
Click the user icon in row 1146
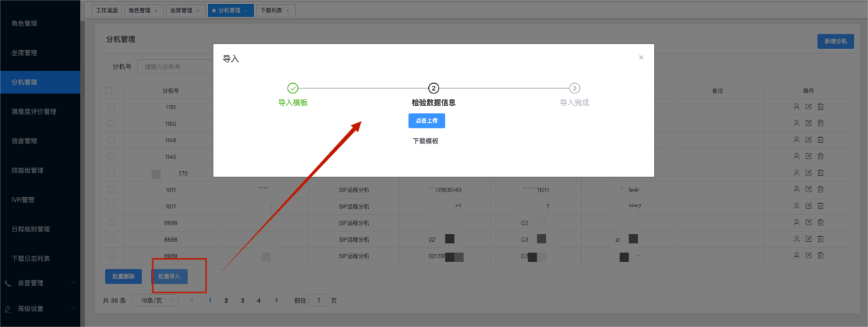click(797, 140)
